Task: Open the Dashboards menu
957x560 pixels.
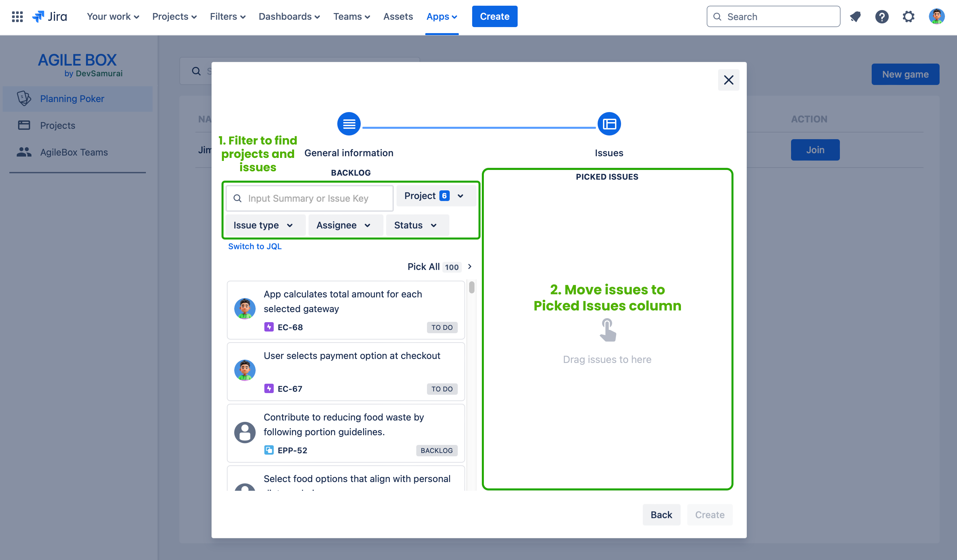Action: [289, 16]
